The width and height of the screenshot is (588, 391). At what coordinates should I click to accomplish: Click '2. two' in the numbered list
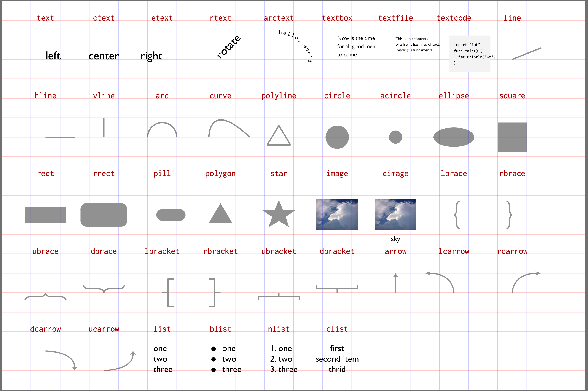281,359
